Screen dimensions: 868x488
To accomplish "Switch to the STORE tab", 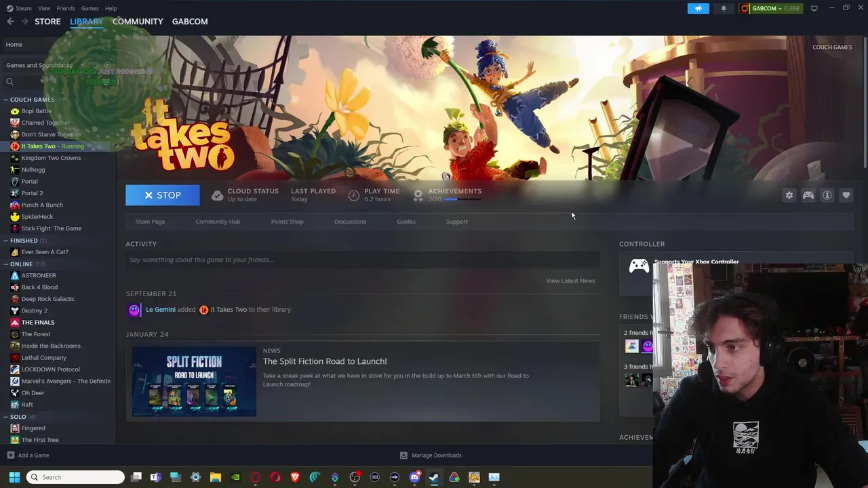I will [47, 22].
